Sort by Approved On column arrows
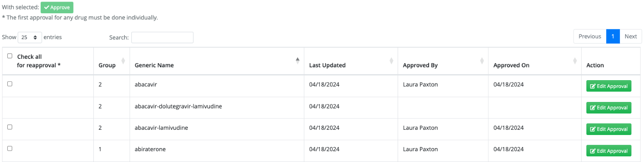Image resolution: width=644 pixels, height=162 pixels. coord(575,61)
